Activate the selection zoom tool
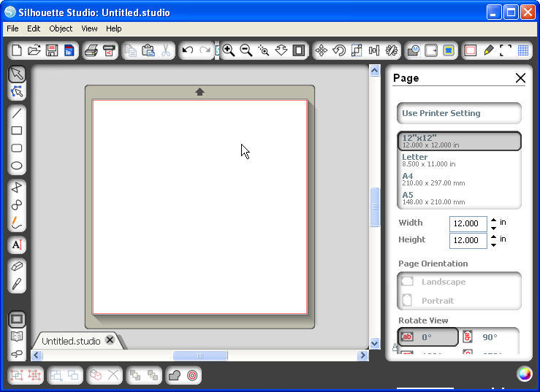 point(264,50)
